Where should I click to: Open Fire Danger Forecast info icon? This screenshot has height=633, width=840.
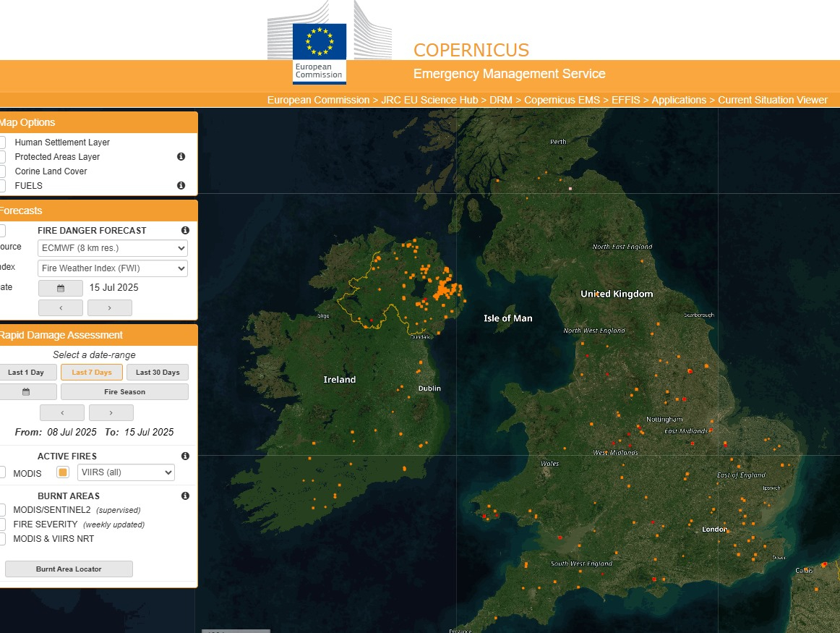(x=185, y=230)
